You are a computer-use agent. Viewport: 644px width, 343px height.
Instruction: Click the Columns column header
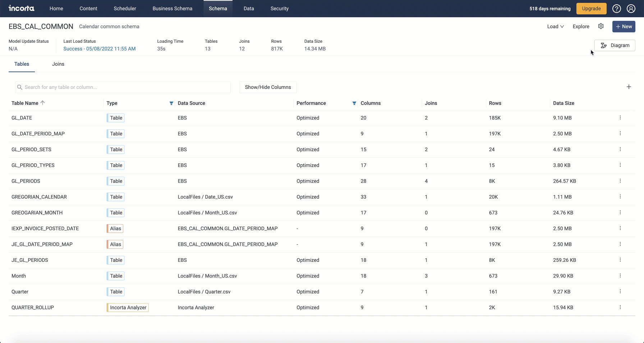[x=371, y=103]
